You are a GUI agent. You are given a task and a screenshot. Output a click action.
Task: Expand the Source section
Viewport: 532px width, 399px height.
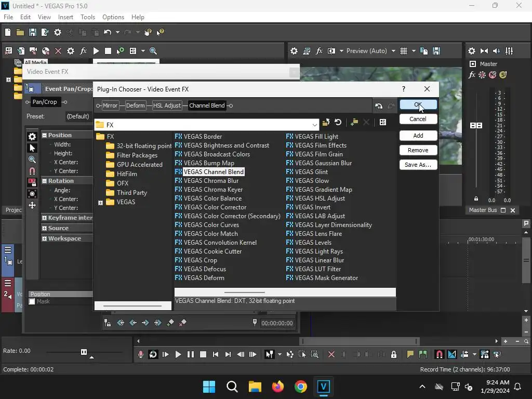44,229
